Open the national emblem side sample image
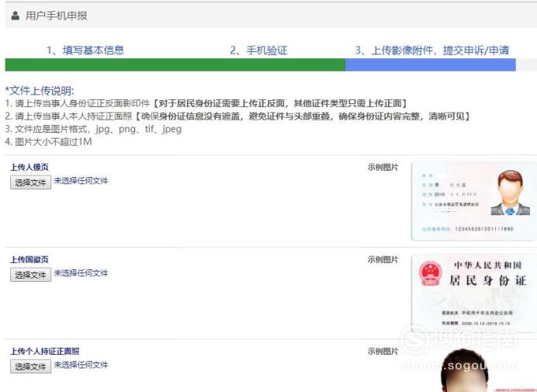Screen dimensions: 537x392 point(474,293)
